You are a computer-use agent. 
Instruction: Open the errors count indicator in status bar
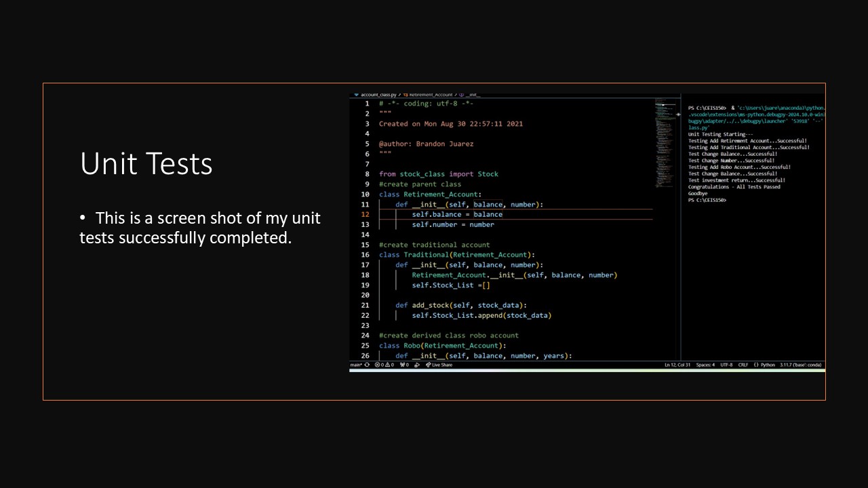point(379,365)
